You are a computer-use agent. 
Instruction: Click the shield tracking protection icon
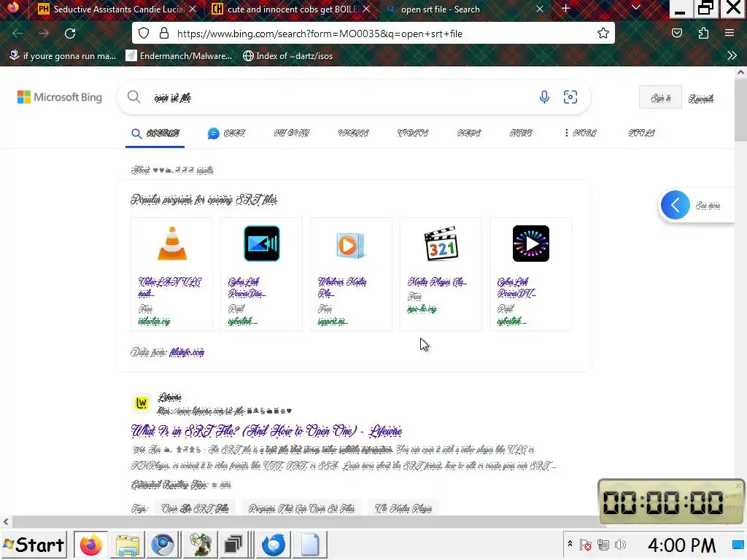click(144, 34)
